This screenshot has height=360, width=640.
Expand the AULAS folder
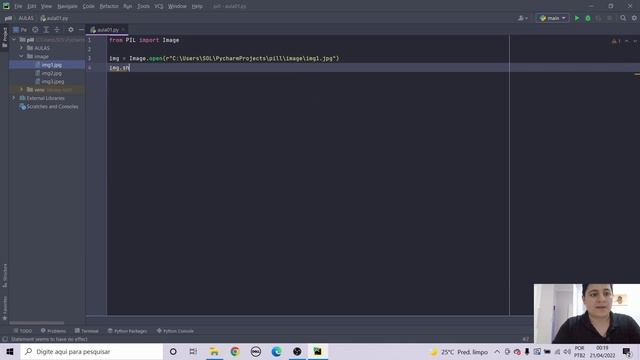pyautogui.click(x=22, y=48)
